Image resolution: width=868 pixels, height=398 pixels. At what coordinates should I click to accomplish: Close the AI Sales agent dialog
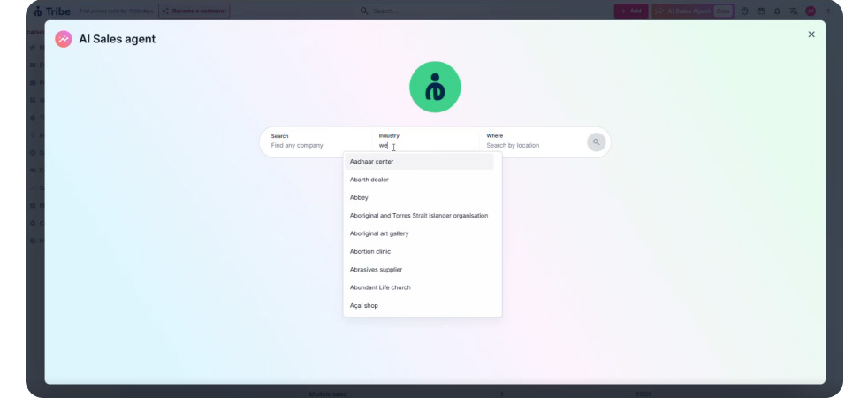point(811,34)
